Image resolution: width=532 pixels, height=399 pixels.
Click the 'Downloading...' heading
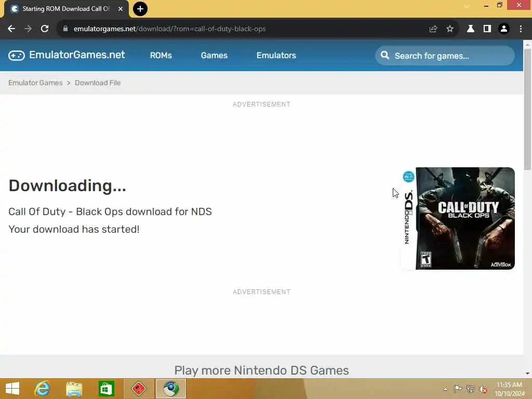(x=67, y=185)
